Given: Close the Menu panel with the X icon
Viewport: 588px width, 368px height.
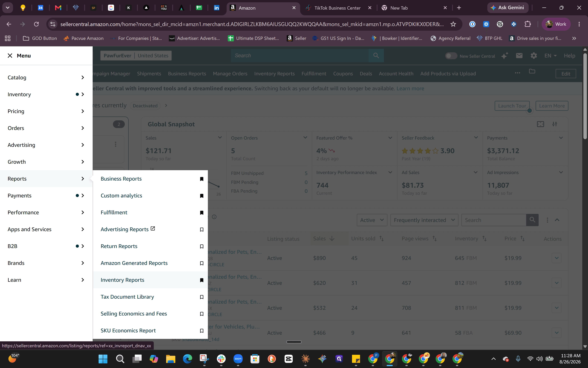Looking at the screenshot, I should point(10,56).
